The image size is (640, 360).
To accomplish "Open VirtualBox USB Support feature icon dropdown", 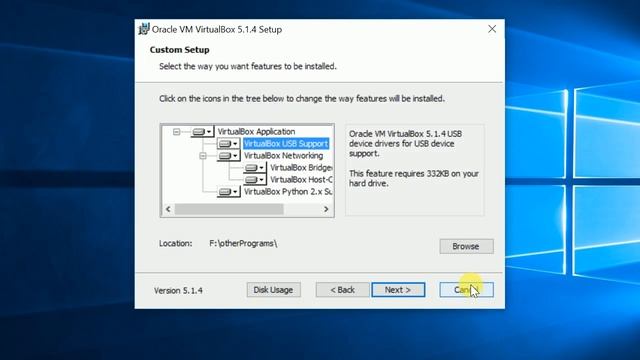I will tap(228, 144).
